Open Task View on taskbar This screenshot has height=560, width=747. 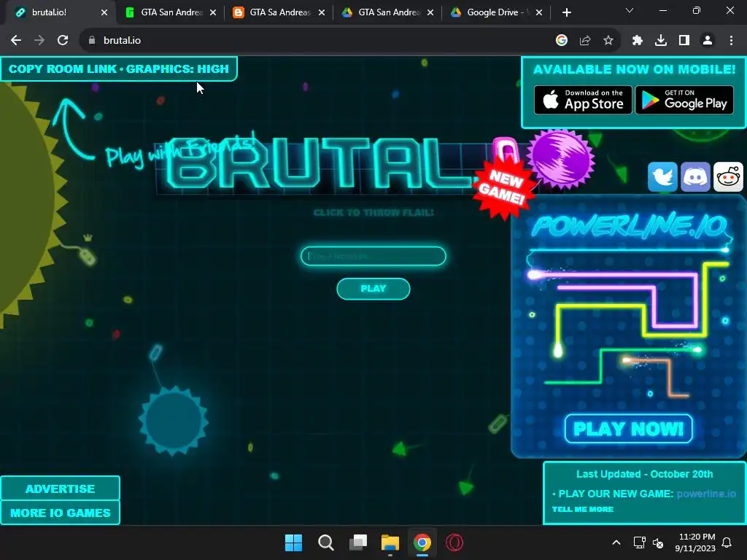[x=357, y=542]
